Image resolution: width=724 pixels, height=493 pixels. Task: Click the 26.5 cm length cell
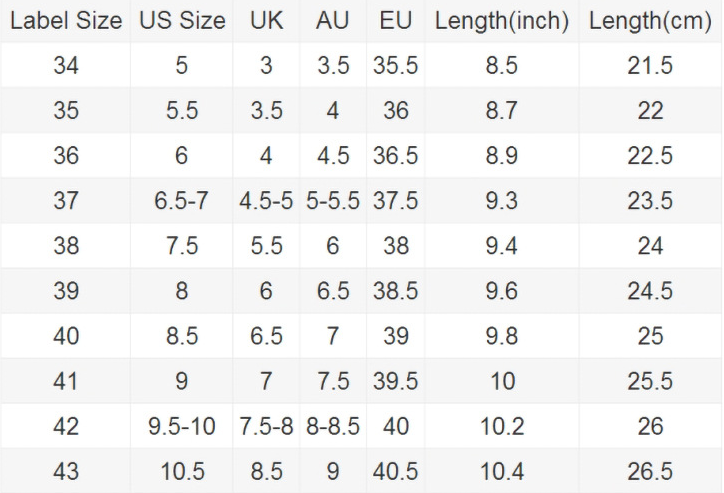(650, 471)
